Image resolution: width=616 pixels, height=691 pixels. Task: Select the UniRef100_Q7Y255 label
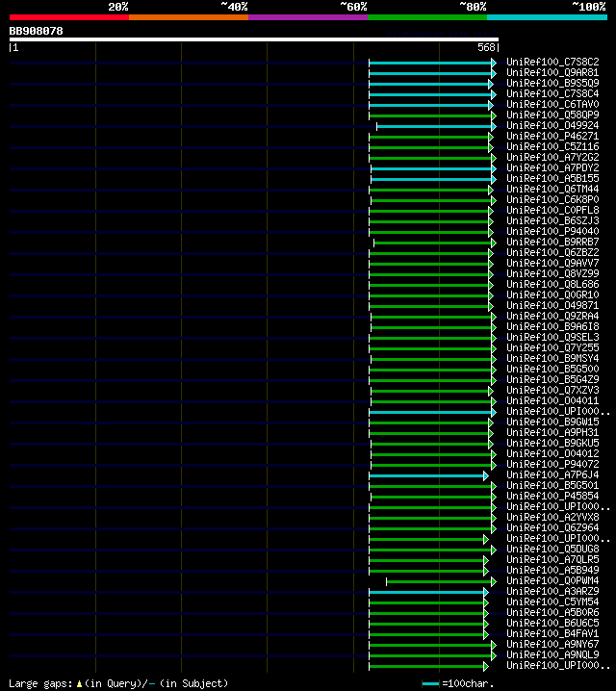coord(552,347)
